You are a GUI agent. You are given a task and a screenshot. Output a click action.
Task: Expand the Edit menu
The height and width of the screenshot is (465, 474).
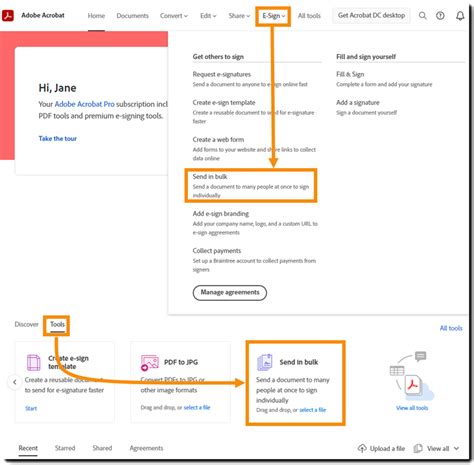coord(208,16)
